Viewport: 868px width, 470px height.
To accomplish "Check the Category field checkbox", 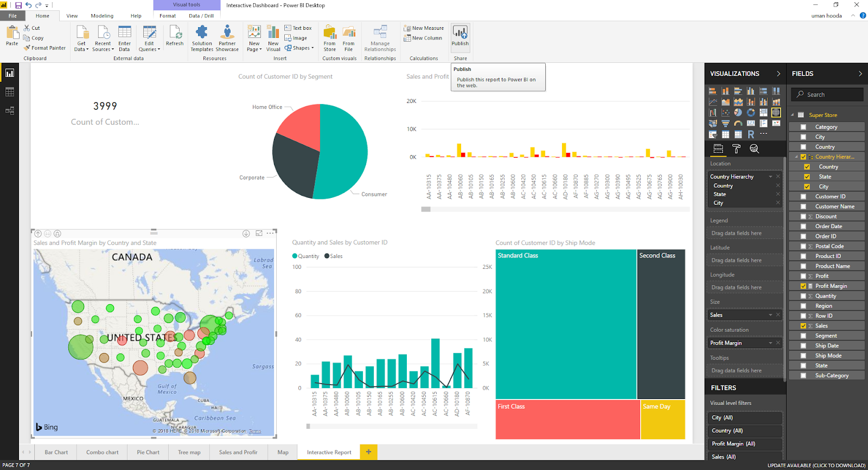I will [x=803, y=127].
